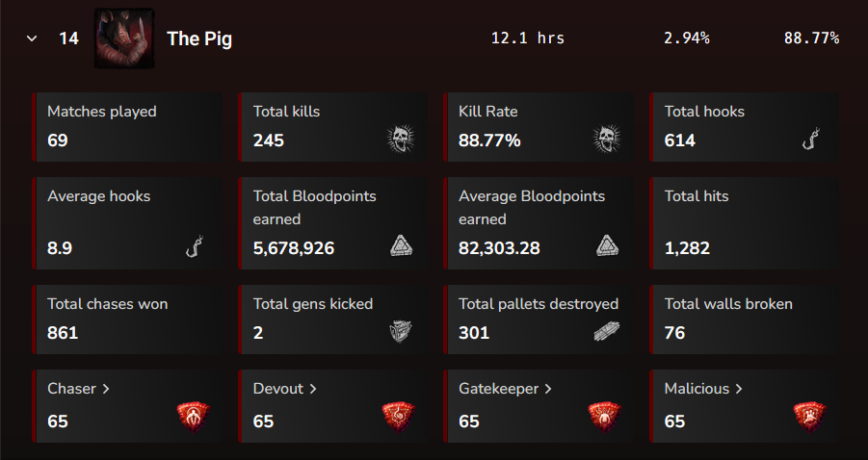
Task: Collapse The Pig row chevron
Action: [x=32, y=38]
